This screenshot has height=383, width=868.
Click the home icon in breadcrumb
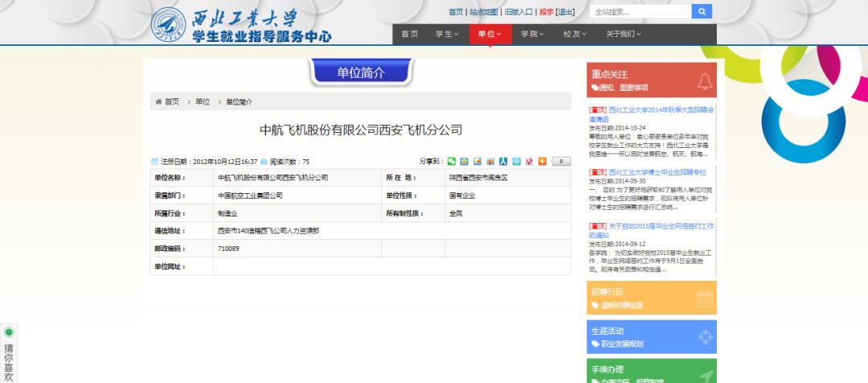click(158, 102)
